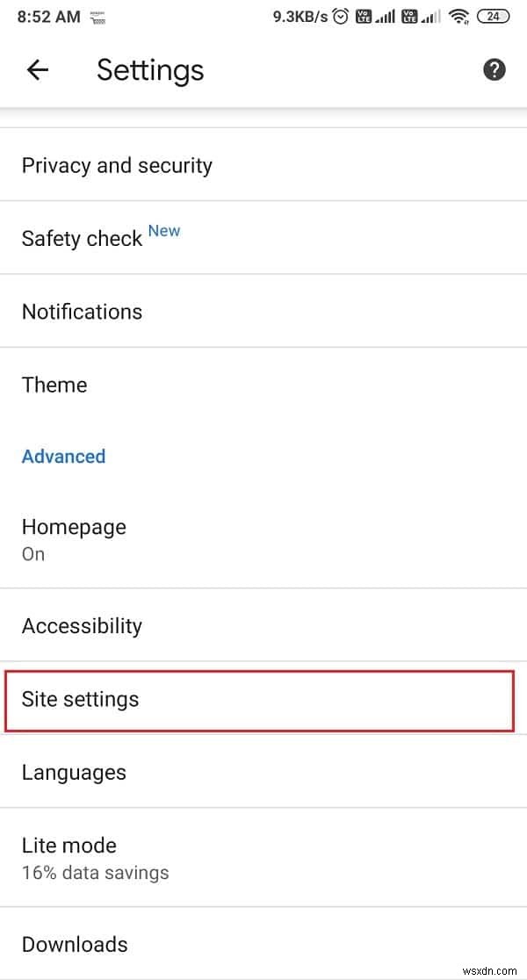Click the Advanced section link
The height and width of the screenshot is (980, 527).
coord(63,456)
